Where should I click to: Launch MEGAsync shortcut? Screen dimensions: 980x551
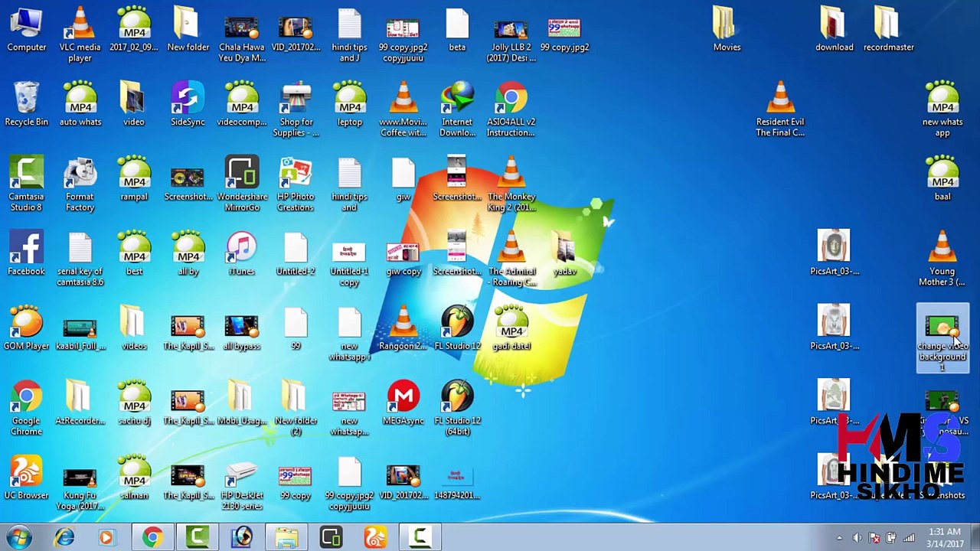pos(403,403)
